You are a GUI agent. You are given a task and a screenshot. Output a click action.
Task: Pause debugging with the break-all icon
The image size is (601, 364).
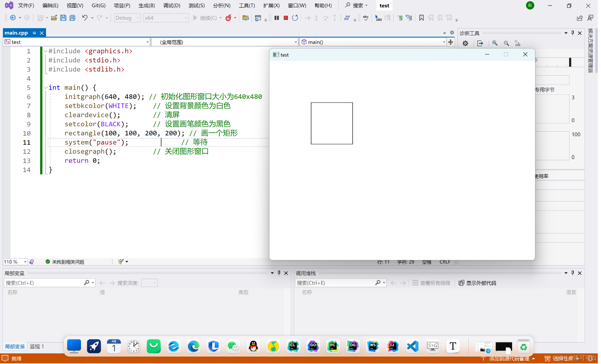[277, 18]
